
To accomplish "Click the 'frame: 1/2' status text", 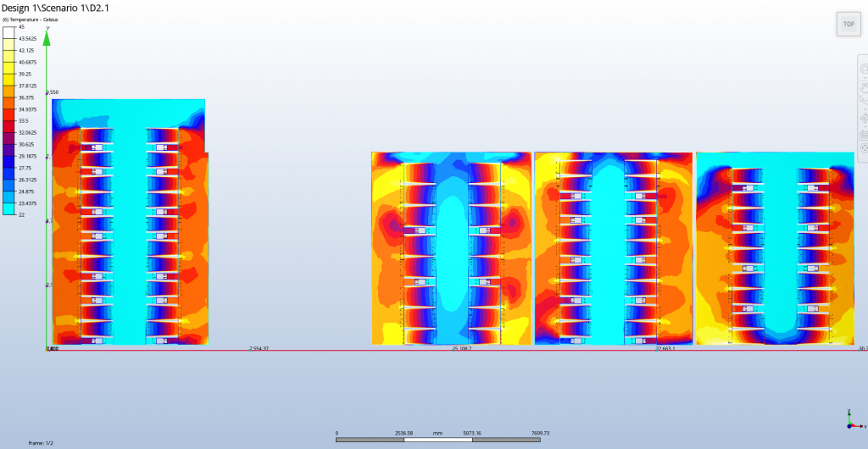I will point(41,443).
